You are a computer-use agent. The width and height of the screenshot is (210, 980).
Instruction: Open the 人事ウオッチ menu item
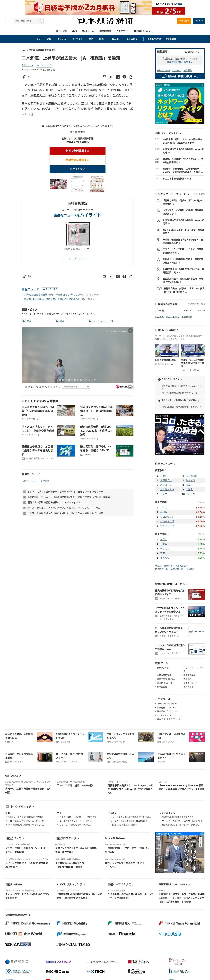tap(123, 31)
